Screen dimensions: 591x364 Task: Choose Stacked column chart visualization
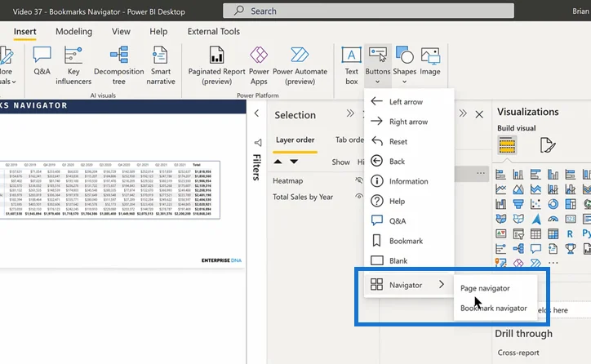[518, 174]
